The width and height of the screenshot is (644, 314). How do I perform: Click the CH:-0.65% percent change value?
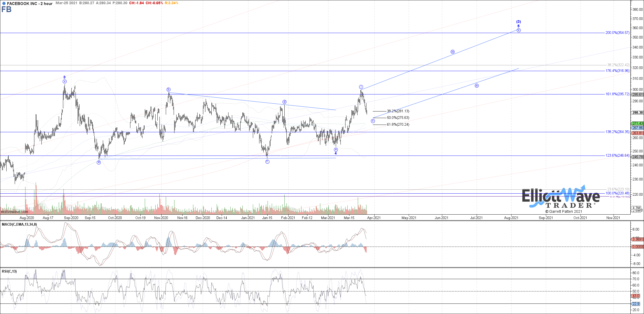click(x=154, y=3)
